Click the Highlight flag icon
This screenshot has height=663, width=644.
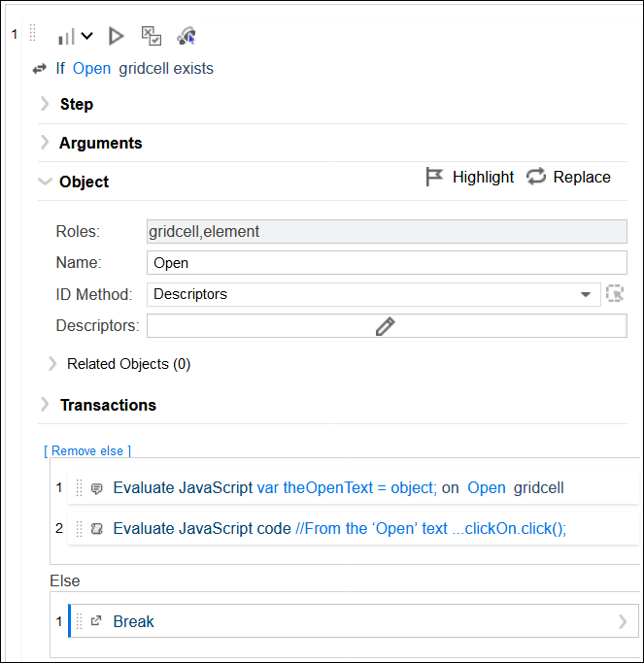tap(435, 177)
